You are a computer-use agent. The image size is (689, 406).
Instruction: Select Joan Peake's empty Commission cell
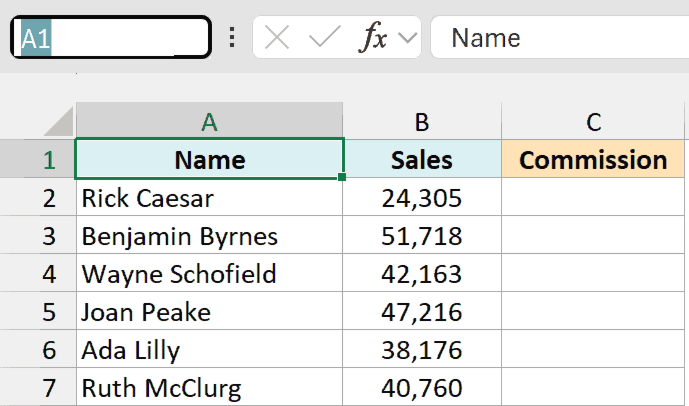point(593,311)
